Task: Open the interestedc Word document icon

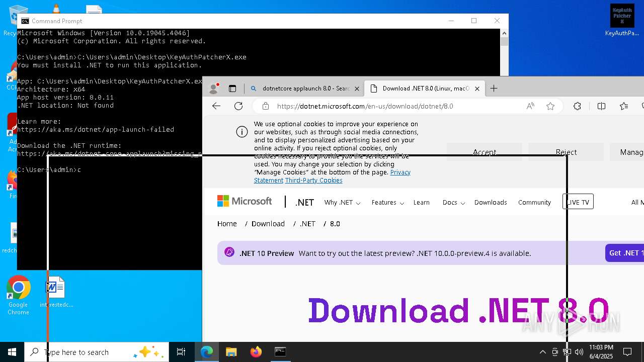Action: point(56,292)
